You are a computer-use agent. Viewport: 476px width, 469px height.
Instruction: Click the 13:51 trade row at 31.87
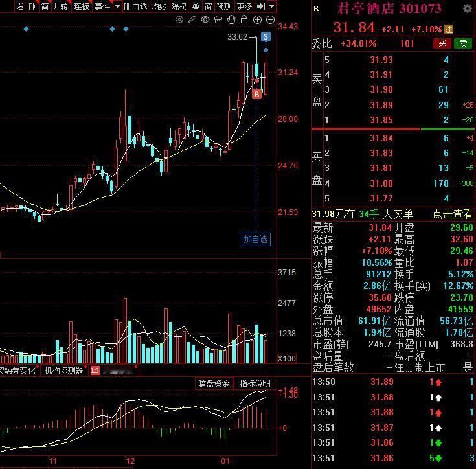click(394, 428)
